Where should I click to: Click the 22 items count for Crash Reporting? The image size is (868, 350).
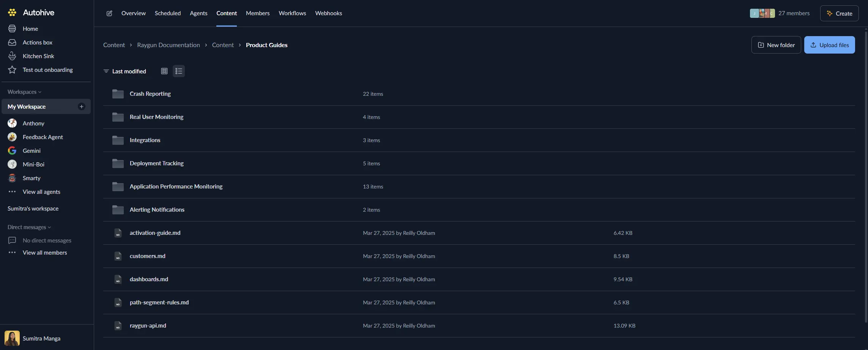click(373, 94)
